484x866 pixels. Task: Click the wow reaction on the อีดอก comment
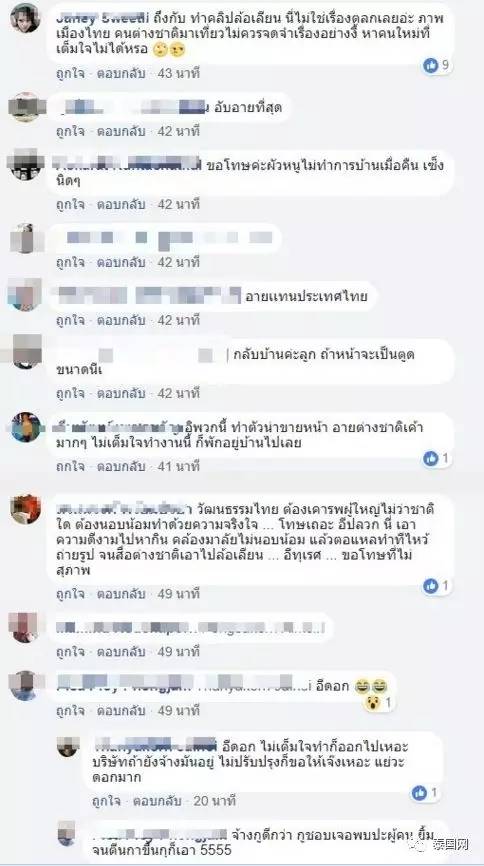[x=371, y=703]
